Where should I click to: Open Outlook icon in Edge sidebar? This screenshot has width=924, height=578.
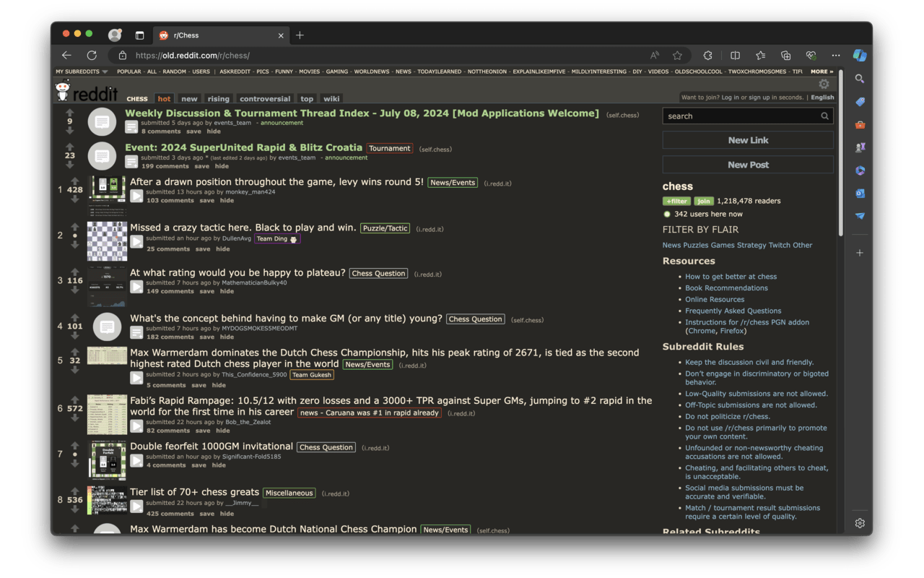click(x=860, y=193)
